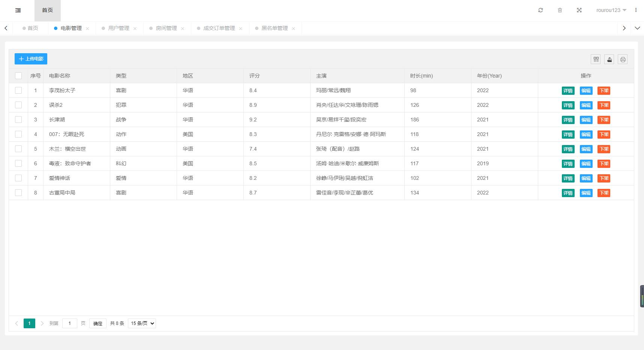The height and width of the screenshot is (350, 644).
Task: Check the row for 长津湖
Action: tap(18, 120)
